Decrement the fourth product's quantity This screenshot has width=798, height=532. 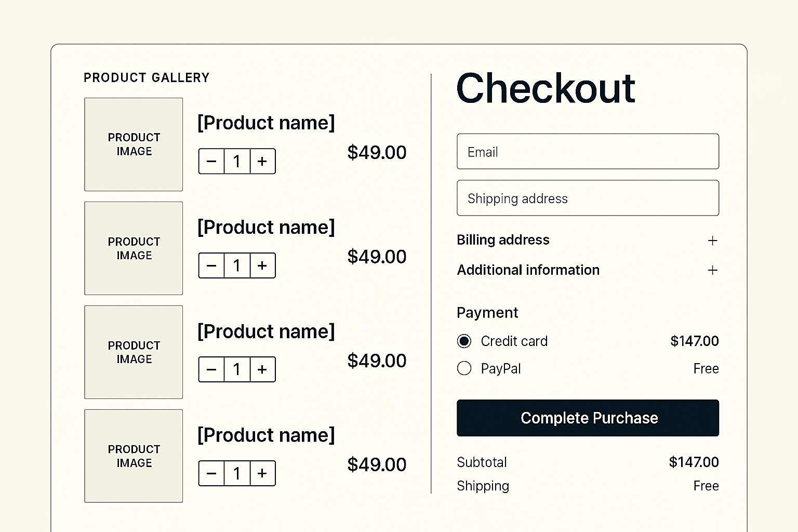point(211,473)
